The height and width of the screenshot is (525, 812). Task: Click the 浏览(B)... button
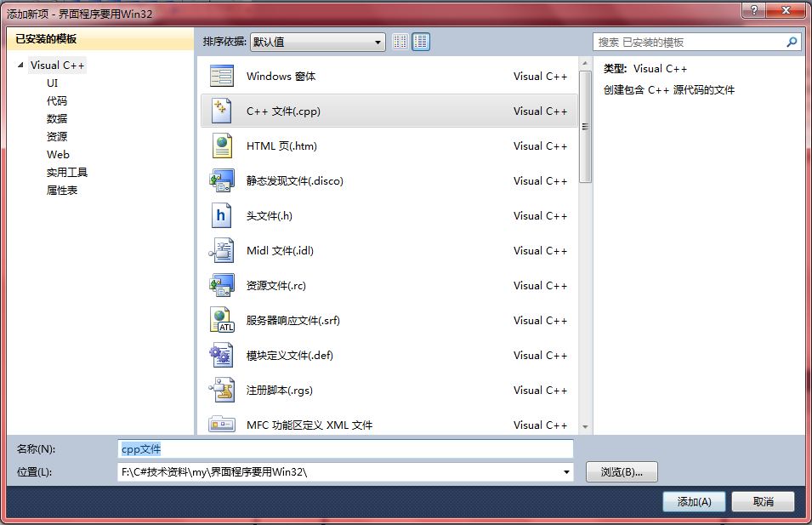[x=622, y=471]
